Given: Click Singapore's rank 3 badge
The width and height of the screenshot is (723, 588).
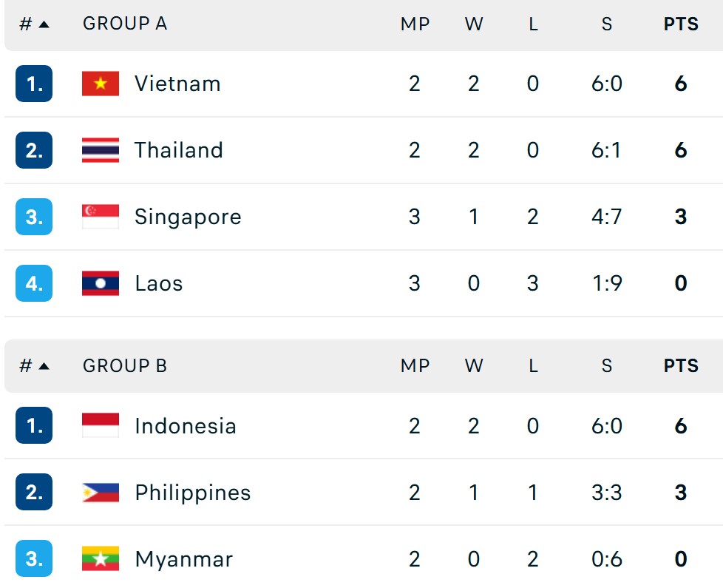Looking at the screenshot, I should [x=35, y=217].
